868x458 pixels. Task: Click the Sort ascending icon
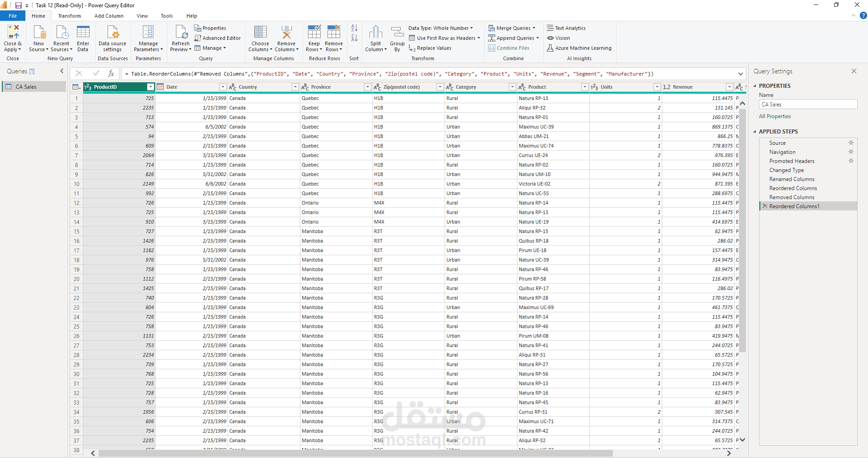point(354,28)
